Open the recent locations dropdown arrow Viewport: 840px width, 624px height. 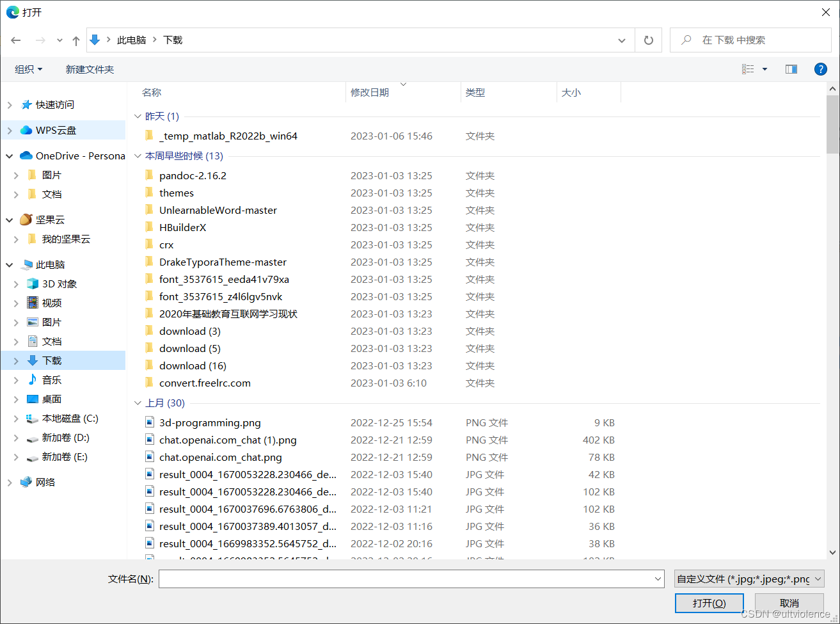coord(59,40)
